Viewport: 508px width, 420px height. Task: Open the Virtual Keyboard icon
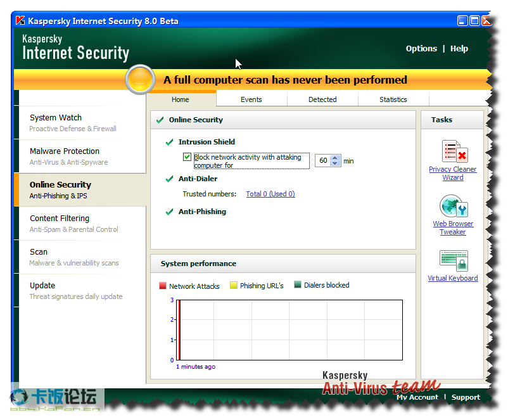click(454, 260)
